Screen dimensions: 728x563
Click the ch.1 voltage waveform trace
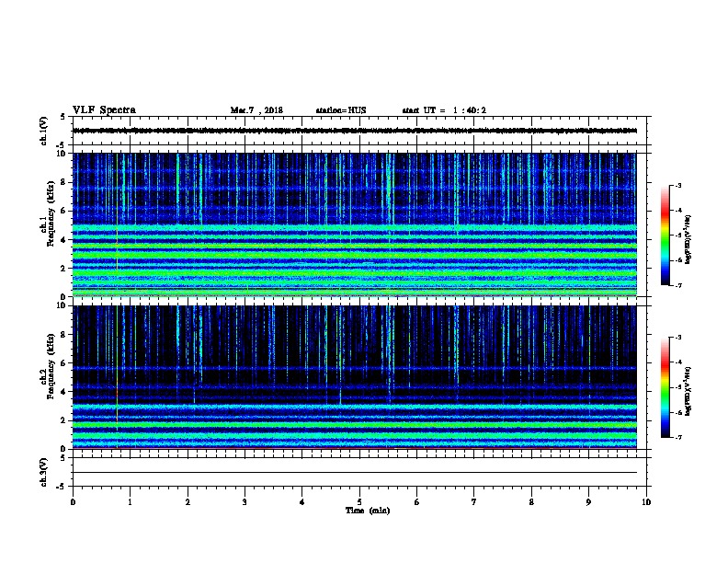point(354,131)
